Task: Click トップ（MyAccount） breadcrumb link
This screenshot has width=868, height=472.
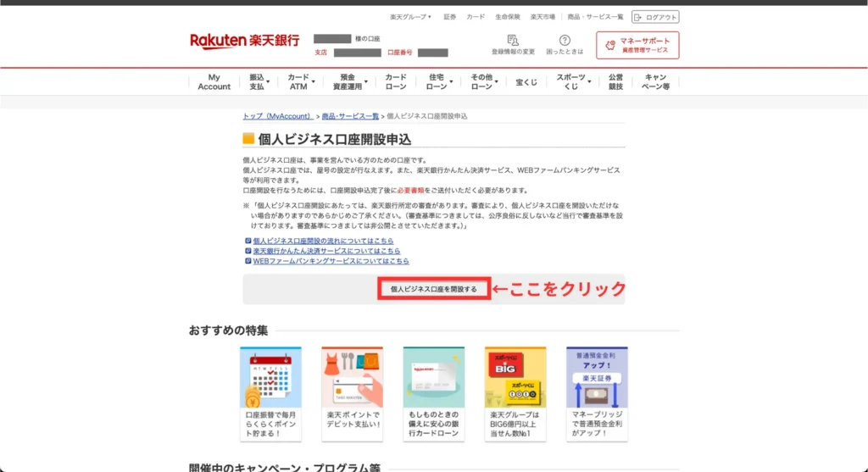Action: [278, 116]
